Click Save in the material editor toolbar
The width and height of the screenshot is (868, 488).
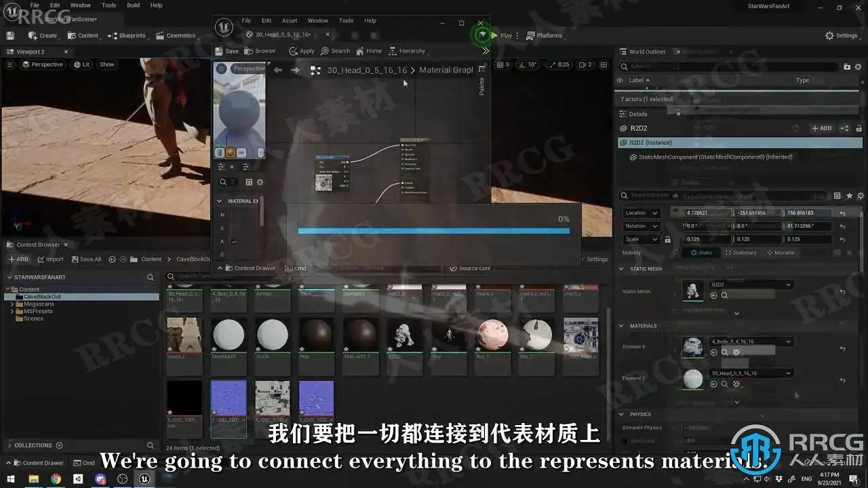pos(227,51)
